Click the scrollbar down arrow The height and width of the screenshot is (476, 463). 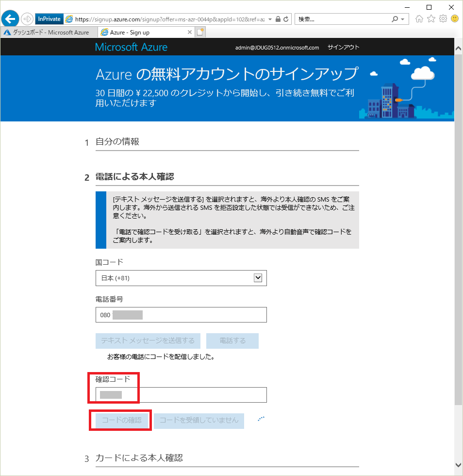[x=459, y=465]
